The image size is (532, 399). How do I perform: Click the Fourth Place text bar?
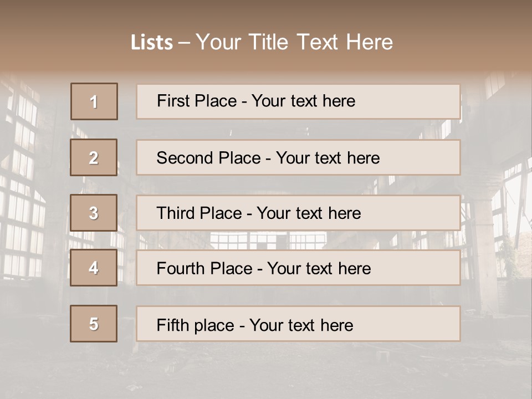[298, 268]
